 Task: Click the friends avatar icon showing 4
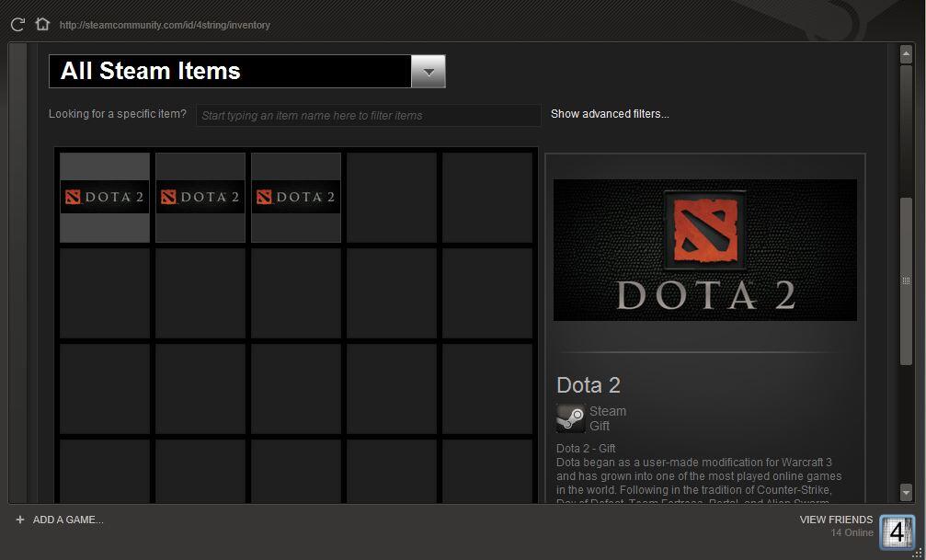coord(897,532)
